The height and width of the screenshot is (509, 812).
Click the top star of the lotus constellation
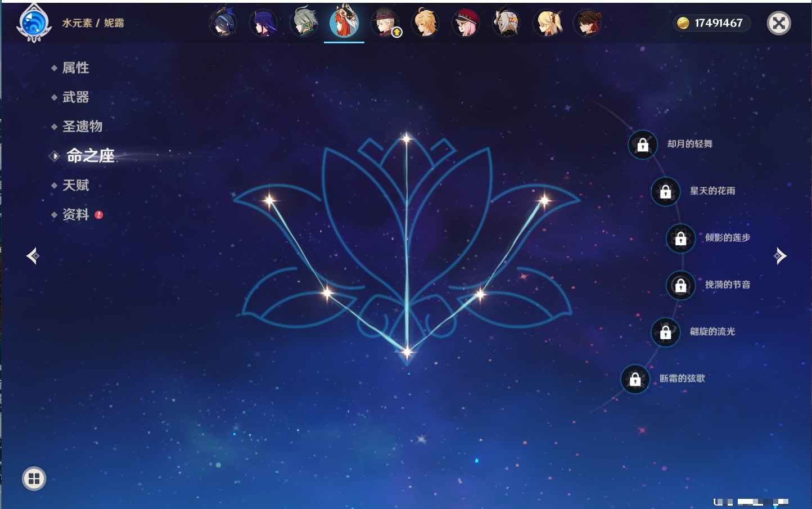click(x=407, y=138)
